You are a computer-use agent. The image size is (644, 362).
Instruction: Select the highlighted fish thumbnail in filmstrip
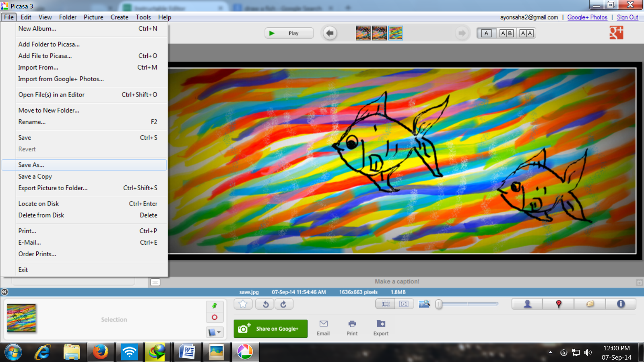(396, 33)
